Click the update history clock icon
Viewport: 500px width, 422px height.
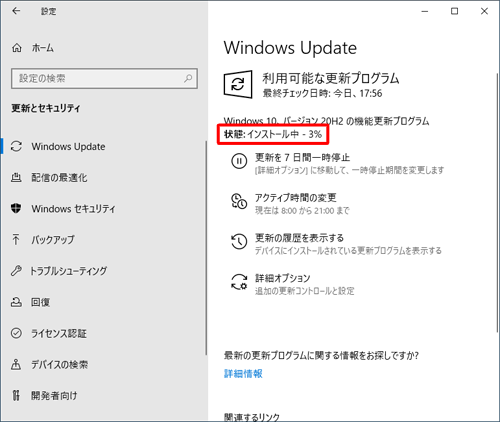pyautogui.click(x=239, y=241)
